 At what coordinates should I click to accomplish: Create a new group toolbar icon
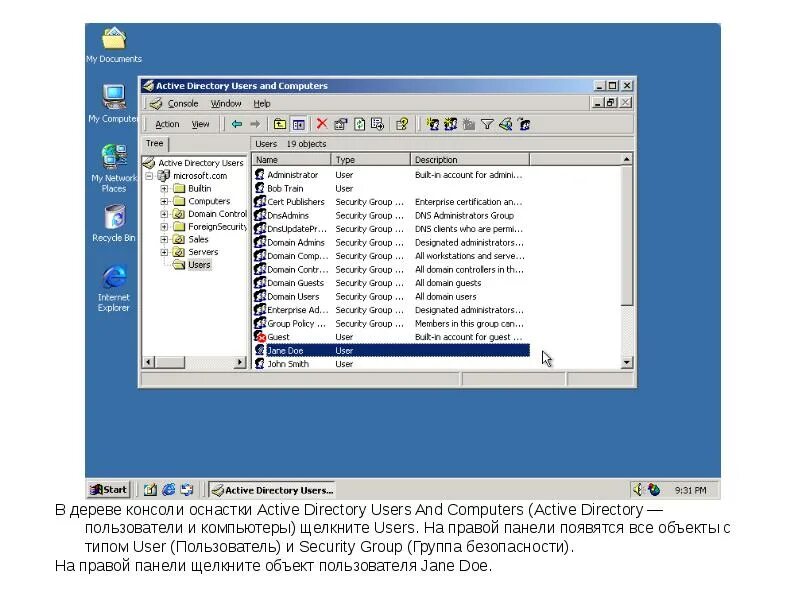pos(451,124)
